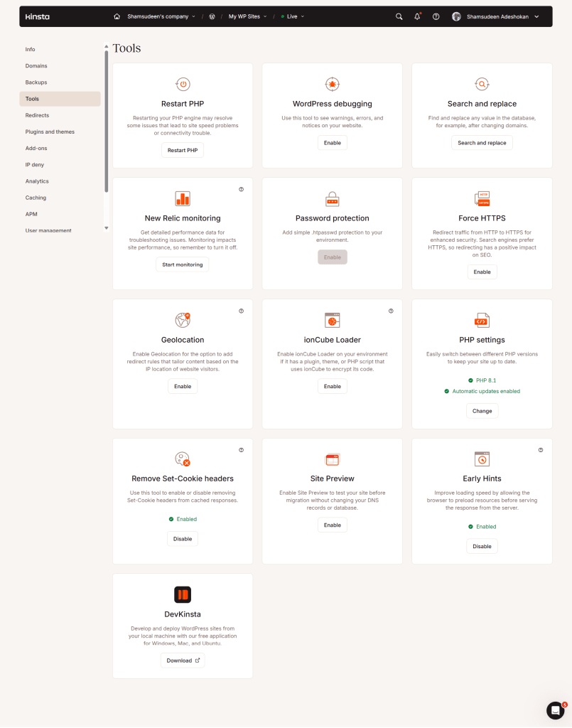Open info tooltip on Remove Set-Cookie headers card
Image resolution: width=572 pixels, height=728 pixels.
(241, 450)
